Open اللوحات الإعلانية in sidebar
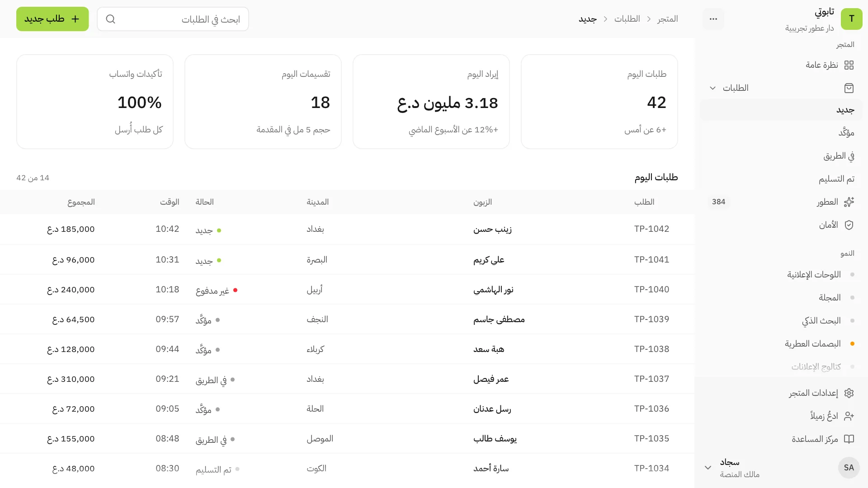 click(781, 275)
